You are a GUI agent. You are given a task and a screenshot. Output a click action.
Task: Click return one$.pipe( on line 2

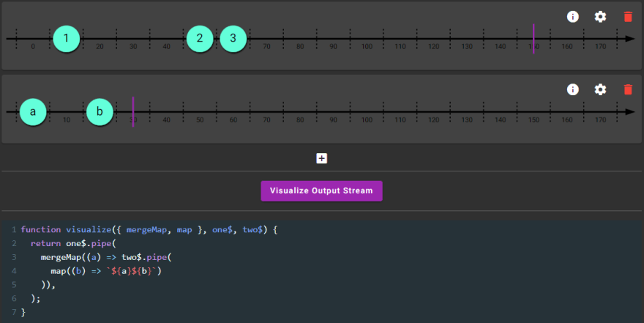(x=73, y=244)
